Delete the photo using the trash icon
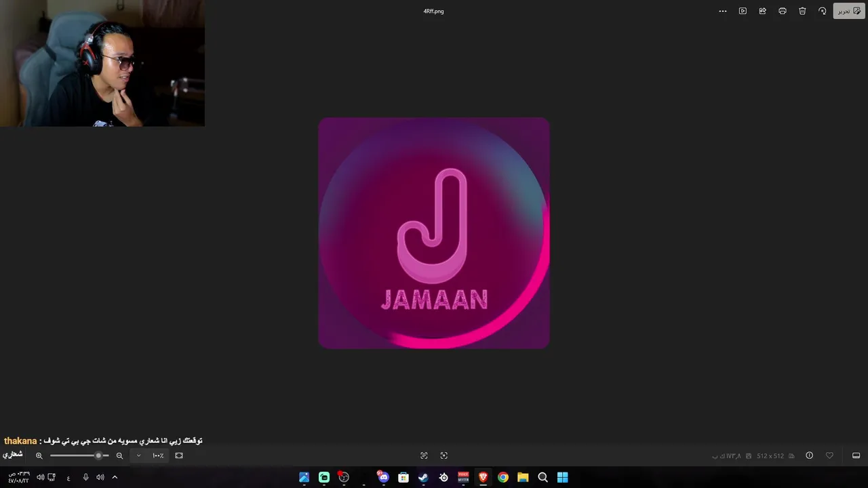 [802, 11]
